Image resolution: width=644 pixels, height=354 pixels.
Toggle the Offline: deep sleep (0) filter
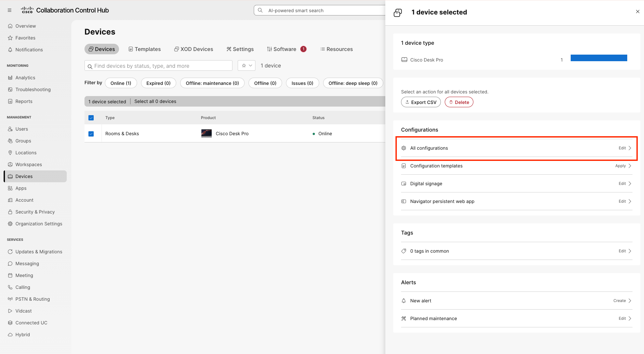tap(353, 83)
